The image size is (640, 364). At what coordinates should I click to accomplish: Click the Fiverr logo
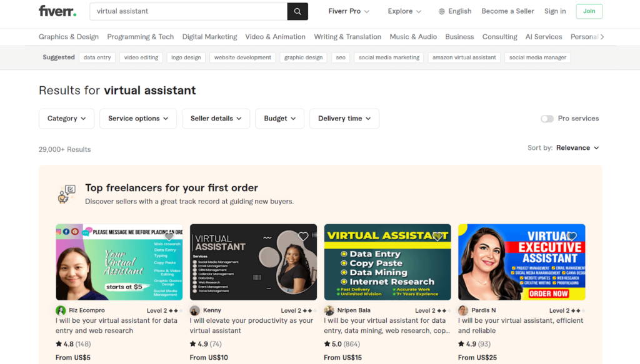point(57,11)
